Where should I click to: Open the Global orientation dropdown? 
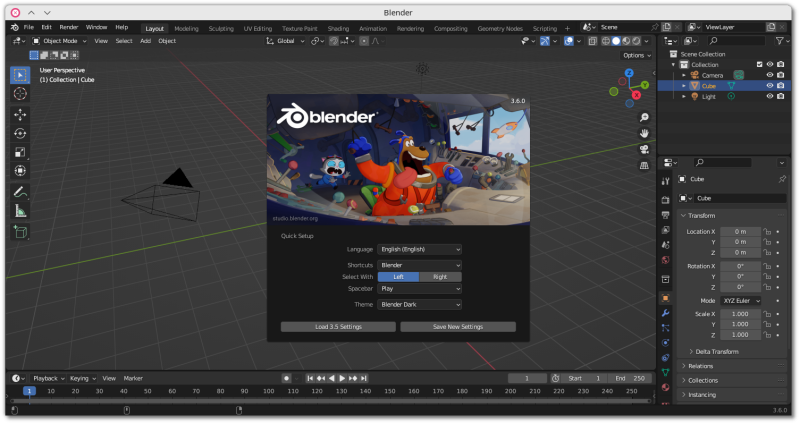tap(285, 41)
